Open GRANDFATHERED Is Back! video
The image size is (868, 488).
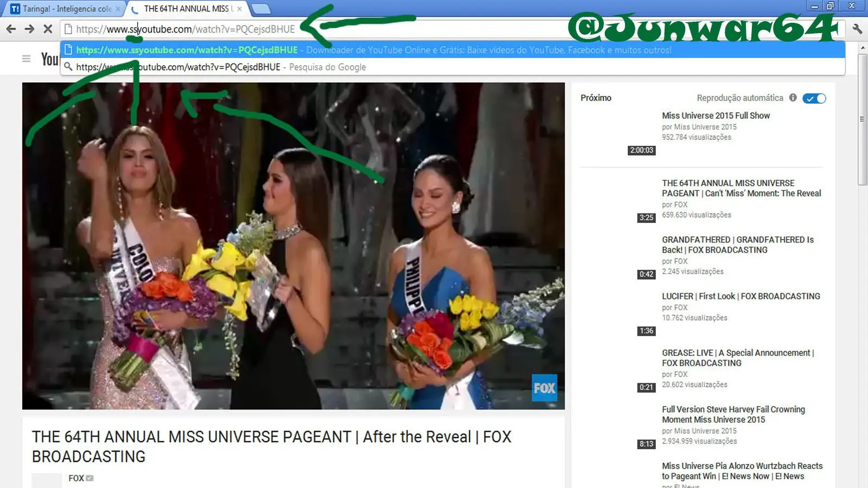pyautogui.click(x=738, y=245)
